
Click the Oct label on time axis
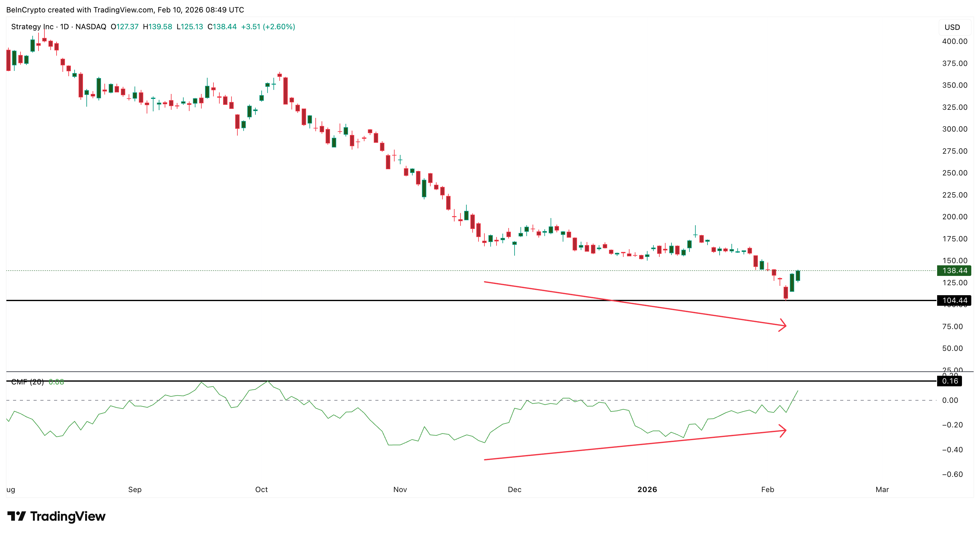pos(261,489)
